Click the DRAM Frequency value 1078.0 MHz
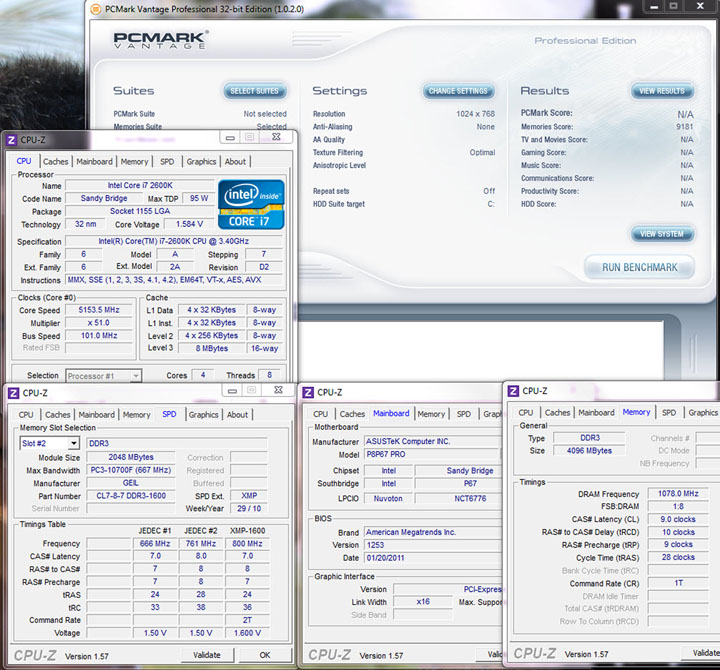The width and height of the screenshot is (720, 670). click(678, 494)
